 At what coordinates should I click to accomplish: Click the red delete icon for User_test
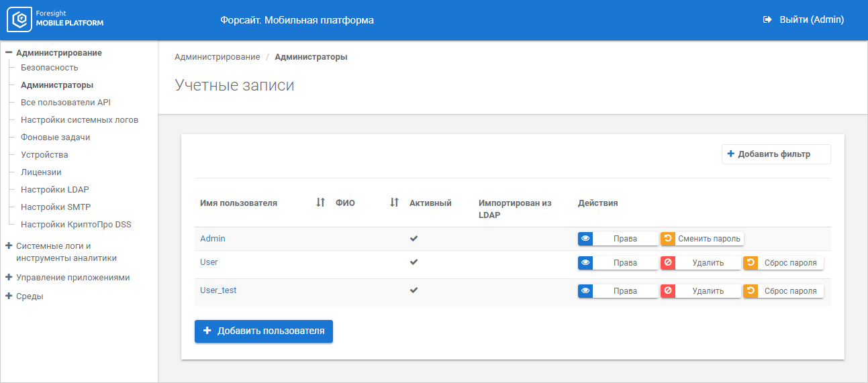(668, 291)
